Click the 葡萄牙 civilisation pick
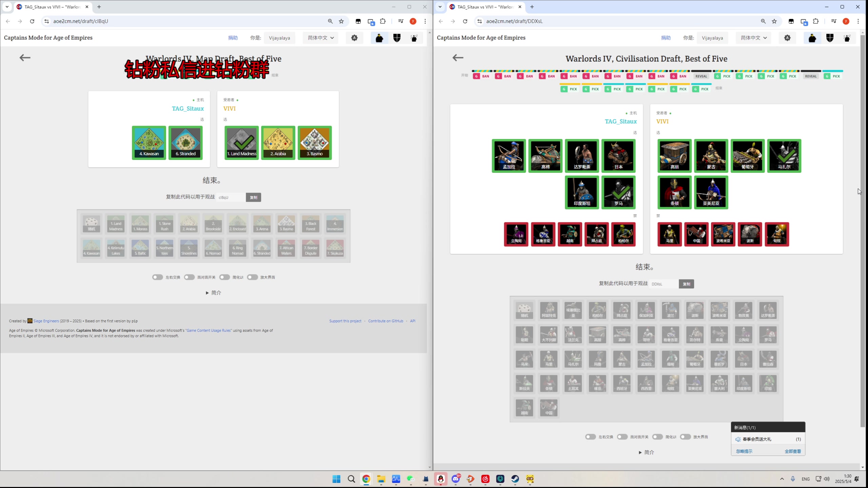Viewport: 868px width, 488px height. tap(748, 156)
